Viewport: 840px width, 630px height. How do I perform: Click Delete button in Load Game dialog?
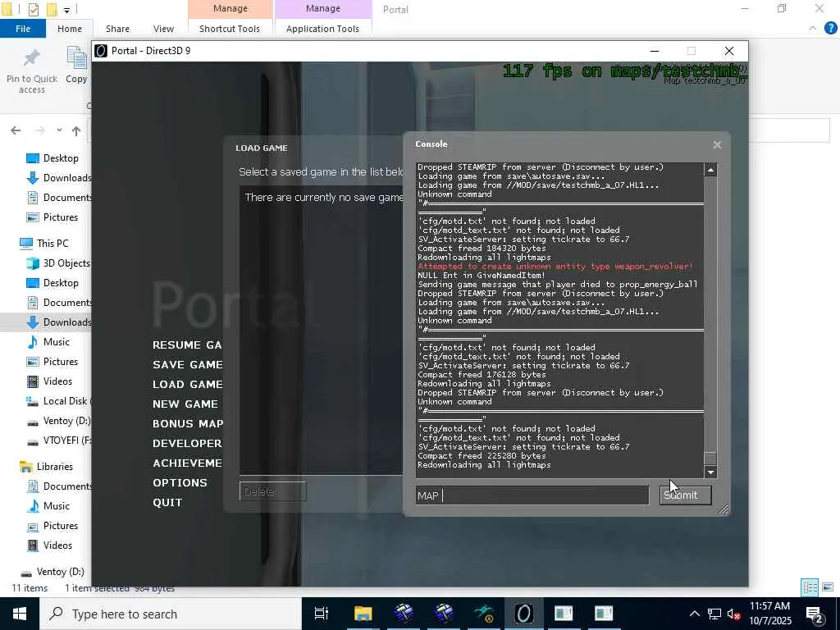pyautogui.click(x=272, y=491)
